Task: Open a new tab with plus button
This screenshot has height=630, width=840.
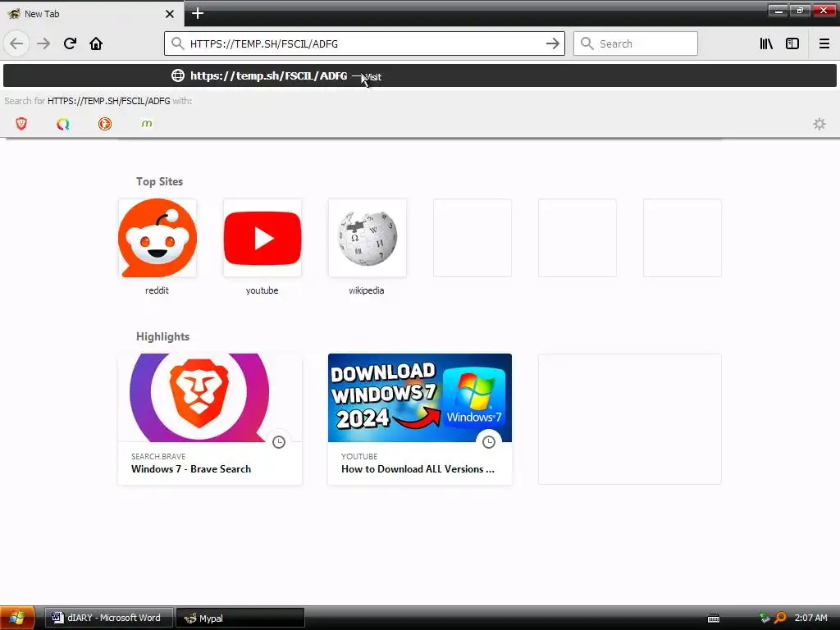Action: point(198,13)
